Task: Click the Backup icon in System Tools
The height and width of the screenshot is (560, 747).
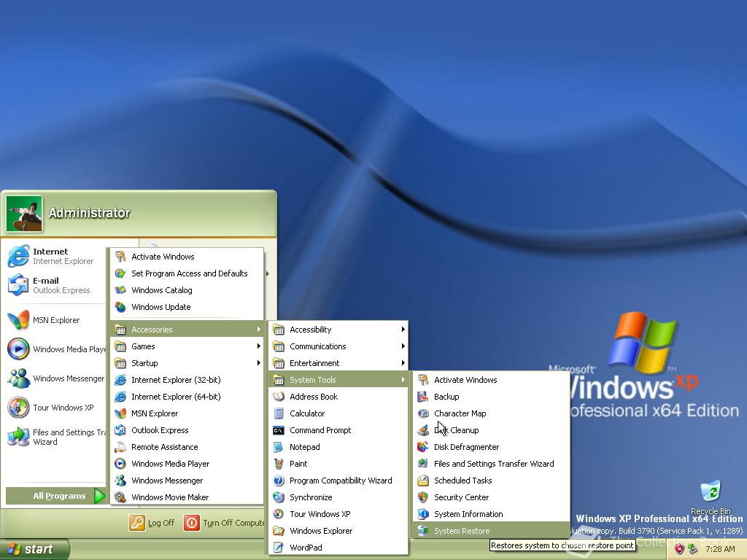Action: click(x=422, y=396)
